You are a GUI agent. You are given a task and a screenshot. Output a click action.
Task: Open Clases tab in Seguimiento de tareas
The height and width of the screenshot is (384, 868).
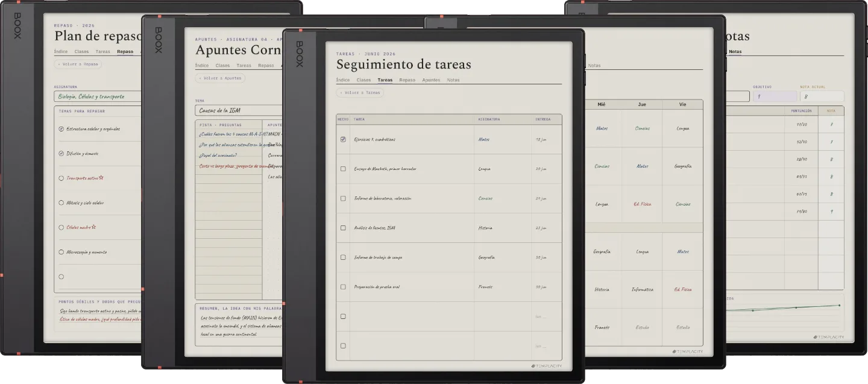tap(363, 80)
